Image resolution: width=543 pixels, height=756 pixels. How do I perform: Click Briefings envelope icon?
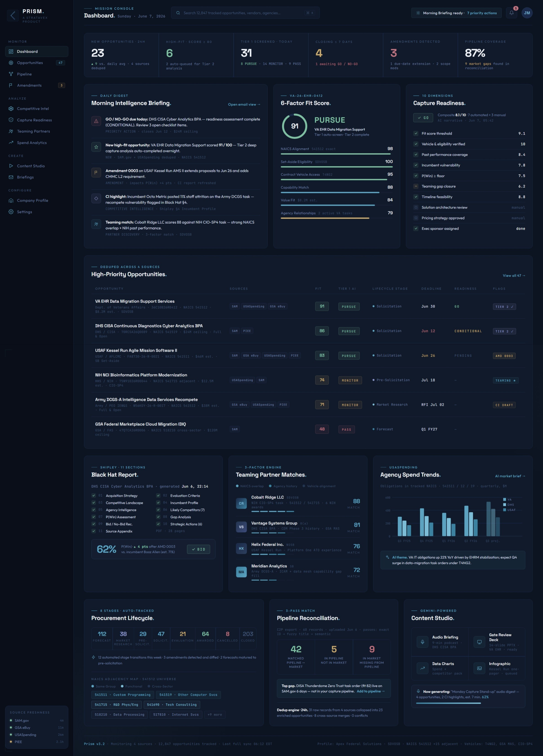coord(11,177)
